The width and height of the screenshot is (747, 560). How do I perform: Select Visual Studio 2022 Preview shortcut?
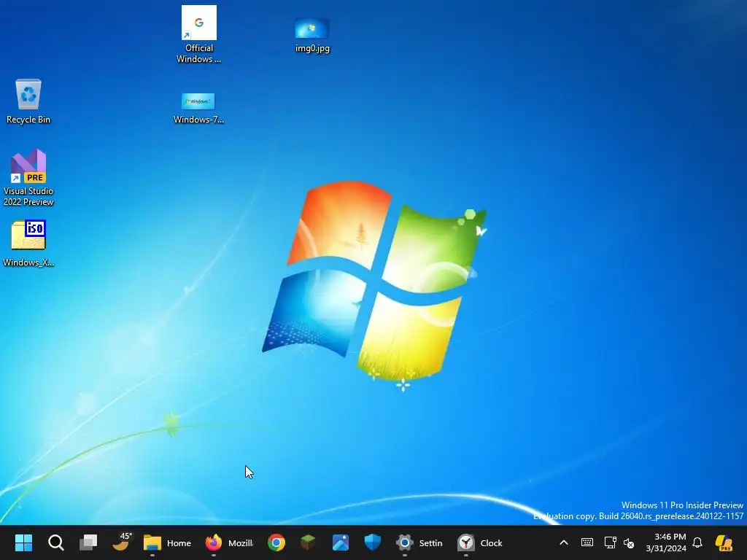28,178
